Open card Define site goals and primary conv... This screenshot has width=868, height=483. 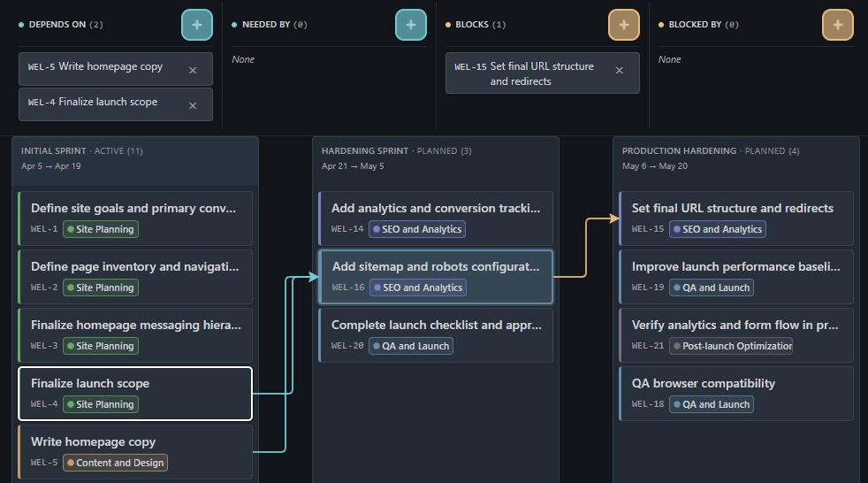135,218
